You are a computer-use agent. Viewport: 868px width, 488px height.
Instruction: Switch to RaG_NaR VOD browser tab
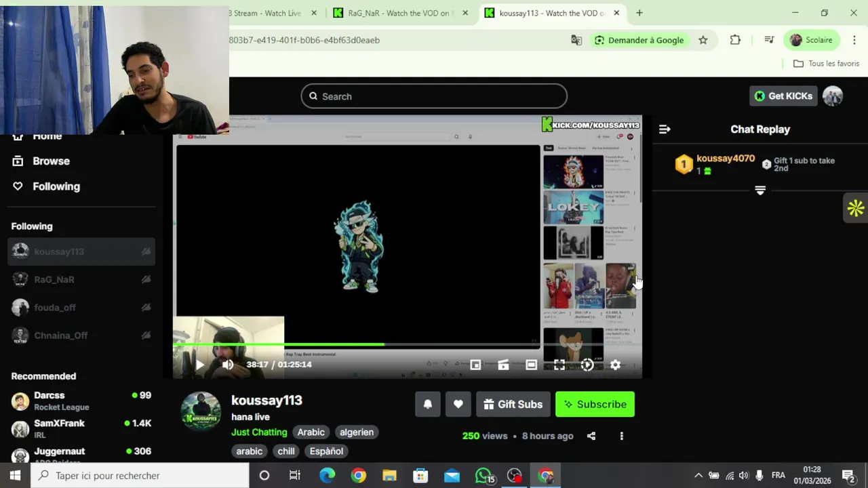click(x=399, y=13)
